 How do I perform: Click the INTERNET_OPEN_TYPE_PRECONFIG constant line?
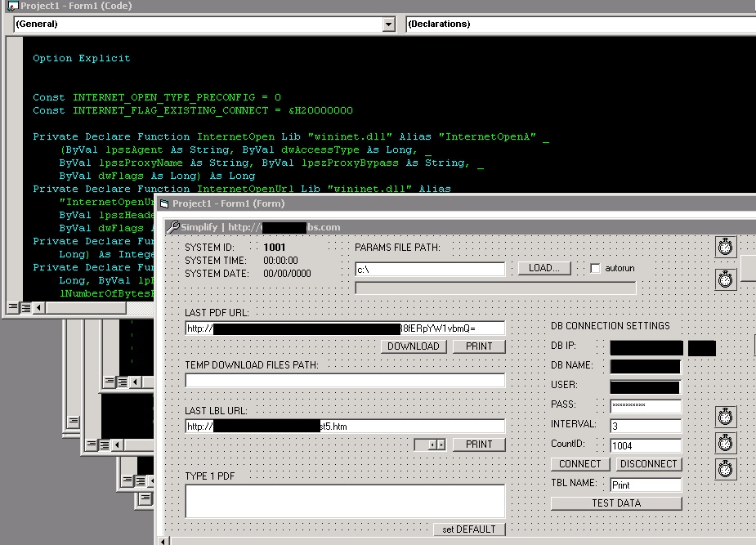pos(157,97)
